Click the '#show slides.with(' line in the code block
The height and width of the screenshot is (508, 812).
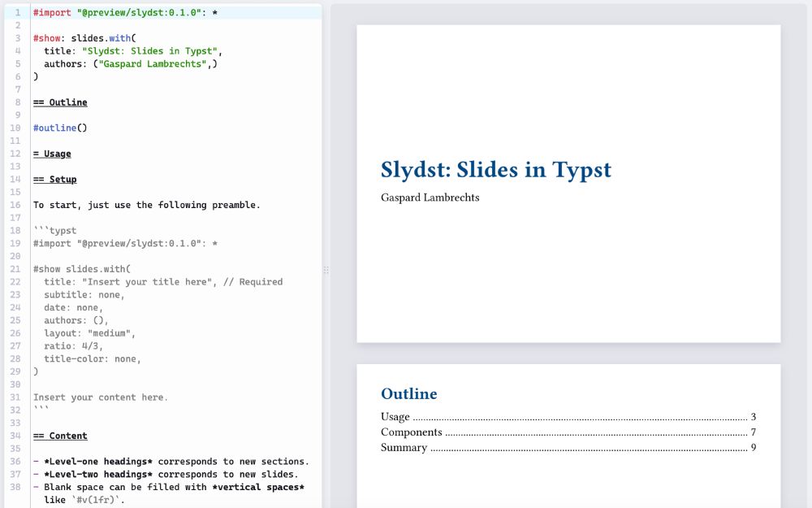82,269
